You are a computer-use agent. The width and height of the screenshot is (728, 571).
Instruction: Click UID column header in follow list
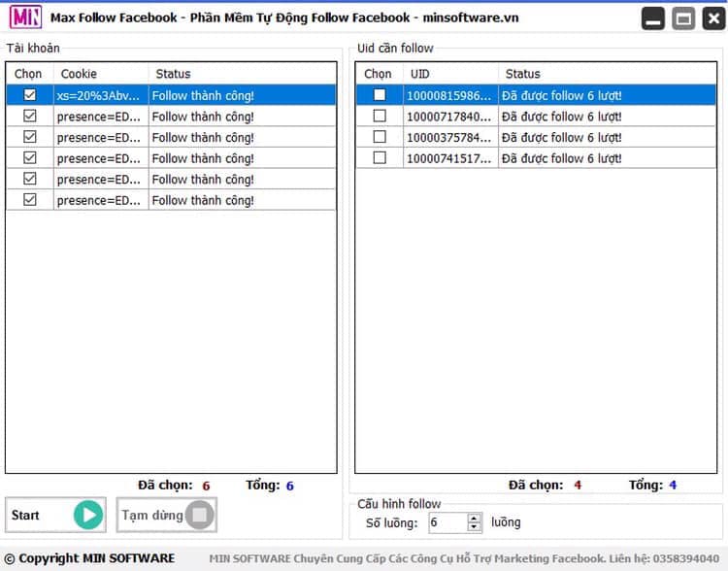click(420, 74)
